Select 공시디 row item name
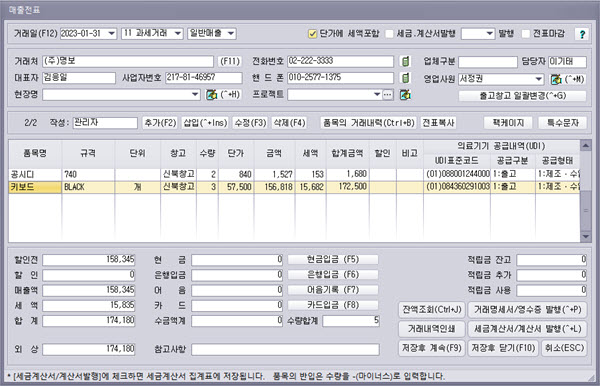Viewport: 600px width, 386px height. pos(35,174)
